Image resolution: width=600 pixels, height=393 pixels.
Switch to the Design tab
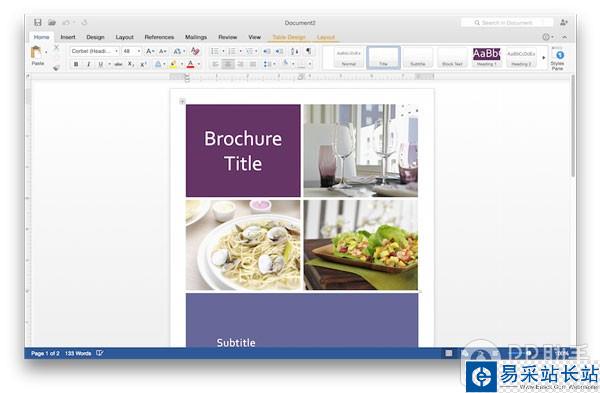point(95,37)
